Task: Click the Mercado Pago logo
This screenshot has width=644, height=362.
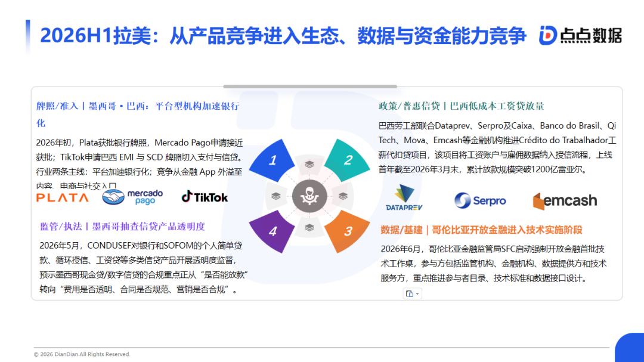Action: point(132,197)
